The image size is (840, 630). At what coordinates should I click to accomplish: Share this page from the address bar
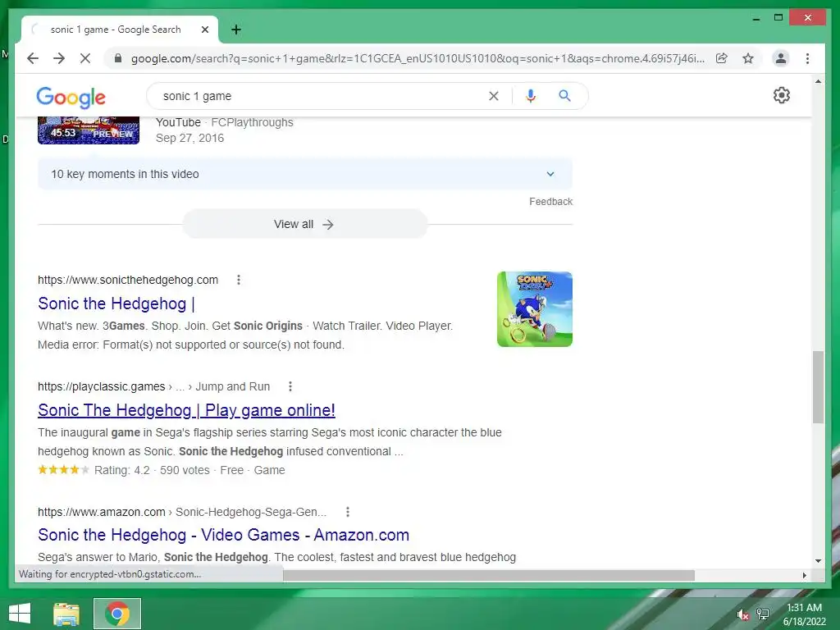tap(722, 58)
